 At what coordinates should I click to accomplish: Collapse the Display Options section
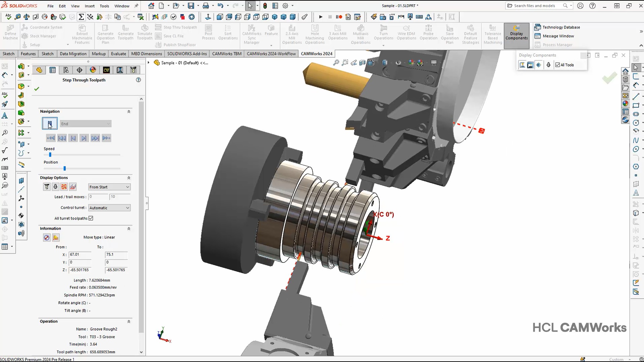[129, 178]
